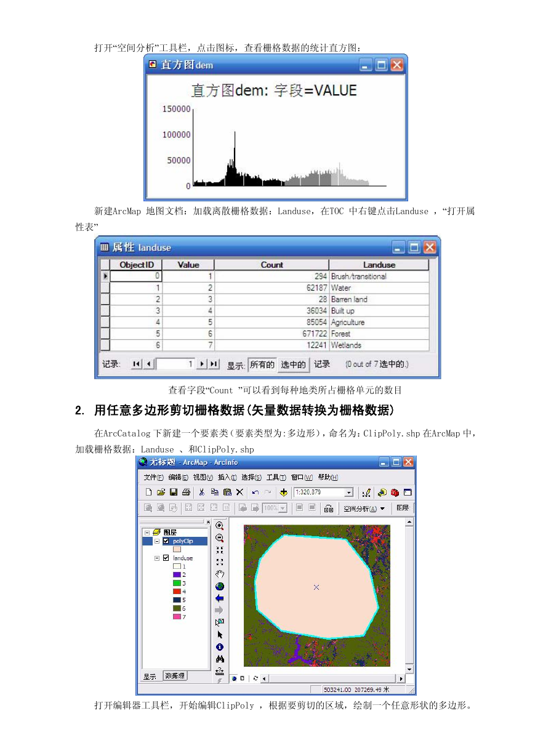Toggle the landuse layer checkbox
The width and height of the screenshot is (535, 756).
point(166,558)
